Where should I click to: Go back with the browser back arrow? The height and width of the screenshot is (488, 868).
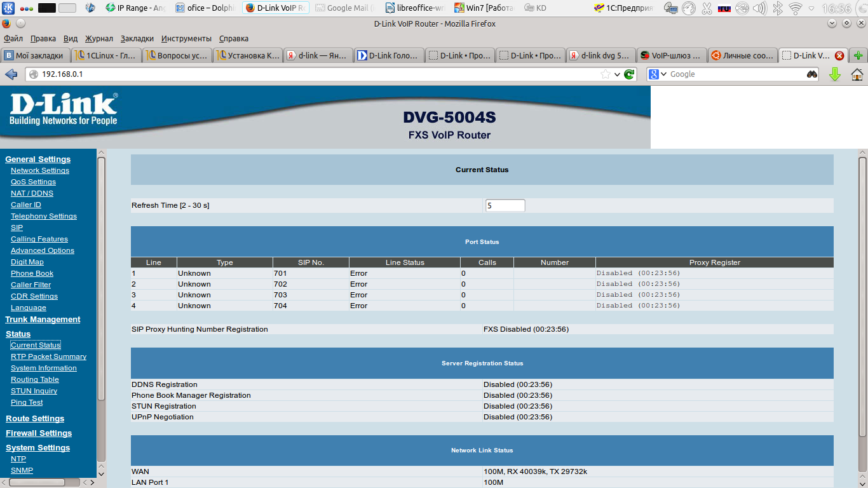point(11,74)
